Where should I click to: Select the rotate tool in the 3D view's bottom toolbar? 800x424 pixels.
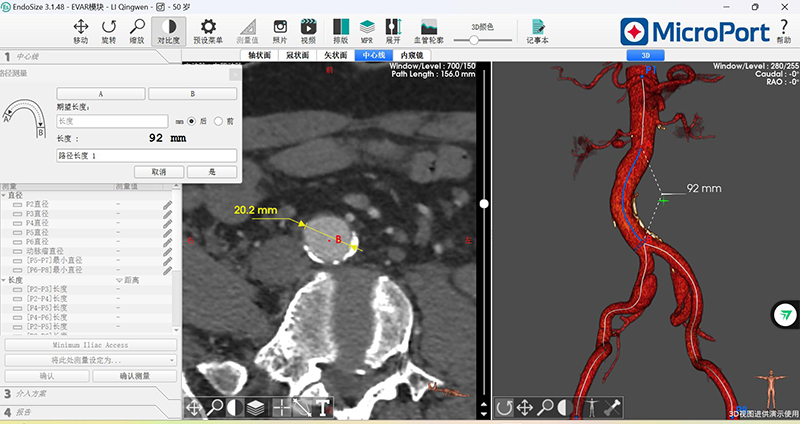504,408
